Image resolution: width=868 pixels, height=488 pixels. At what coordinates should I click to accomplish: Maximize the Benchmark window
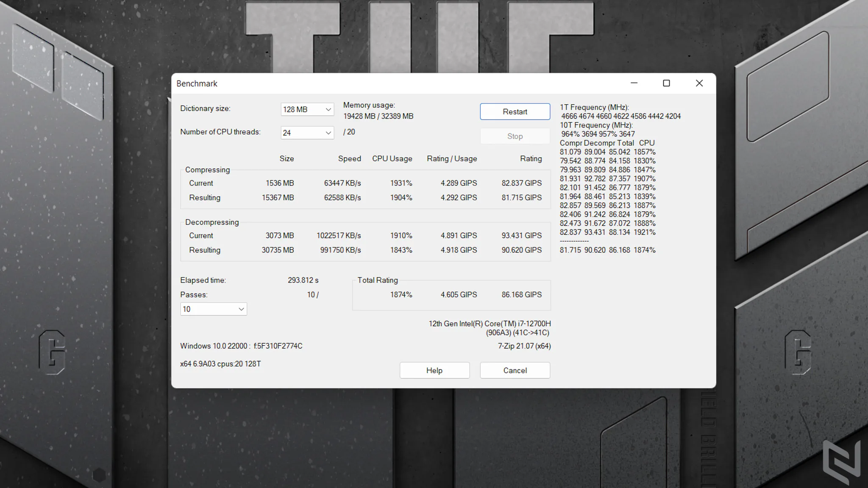(x=666, y=83)
